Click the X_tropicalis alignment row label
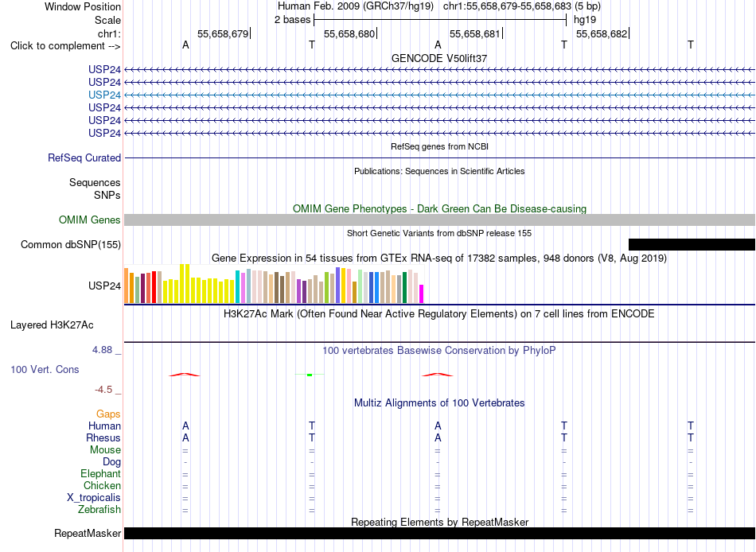Screen dimensions: 756x552 click(x=94, y=498)
